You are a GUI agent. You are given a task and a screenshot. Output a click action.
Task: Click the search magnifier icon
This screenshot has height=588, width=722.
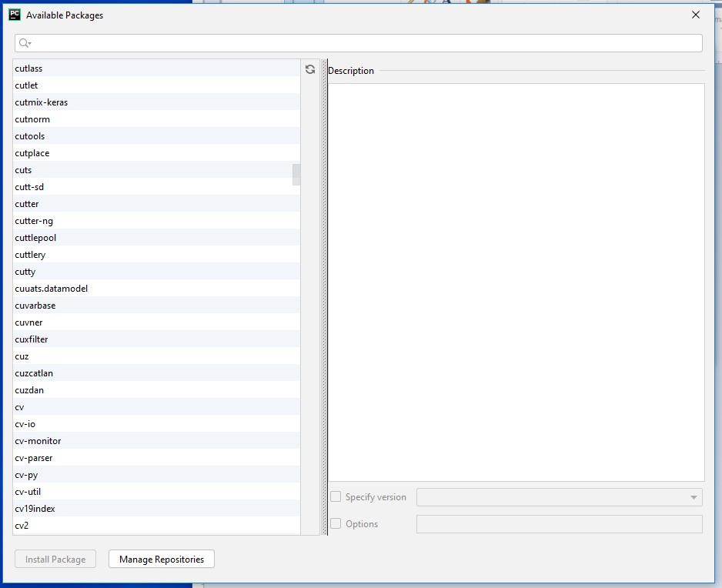coord(24,43)
